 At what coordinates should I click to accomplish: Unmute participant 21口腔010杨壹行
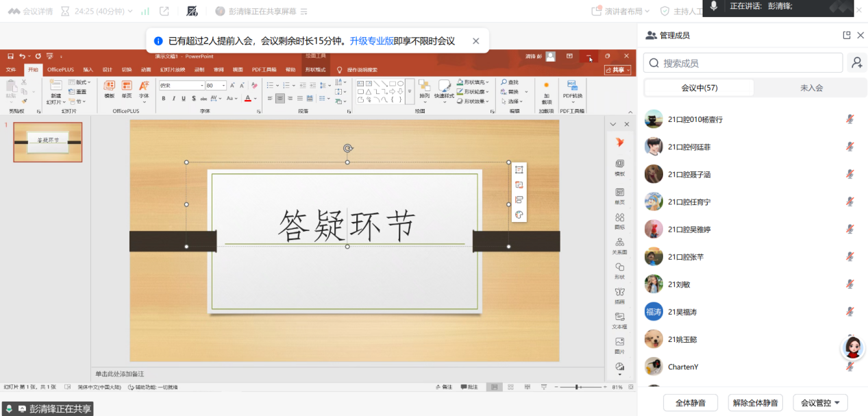[850, 119]
